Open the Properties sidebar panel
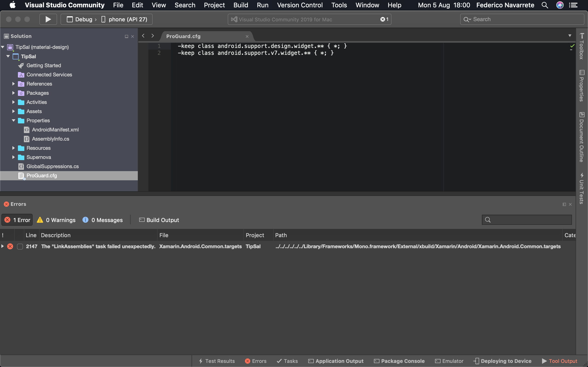Viewport: 588px width, 367px height. tap(582, 86)
